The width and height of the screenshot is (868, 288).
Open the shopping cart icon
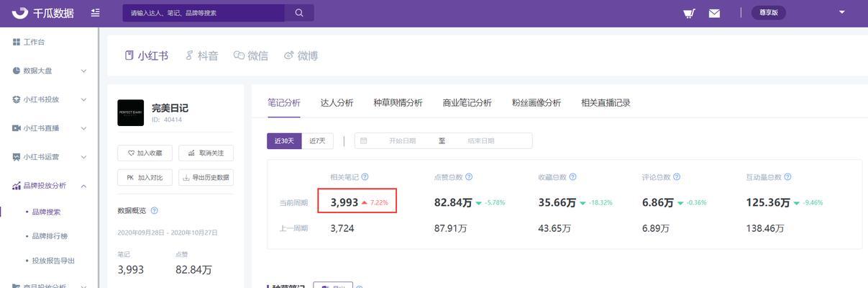(x=689, y=13)
